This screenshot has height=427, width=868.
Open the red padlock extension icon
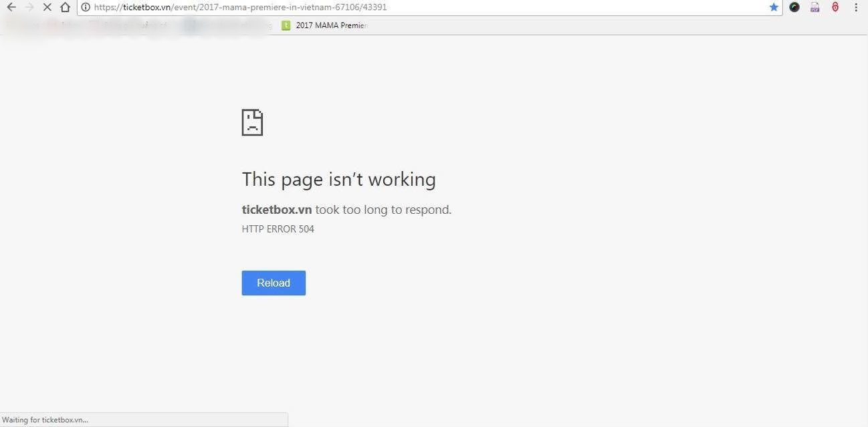pos(835,7)
